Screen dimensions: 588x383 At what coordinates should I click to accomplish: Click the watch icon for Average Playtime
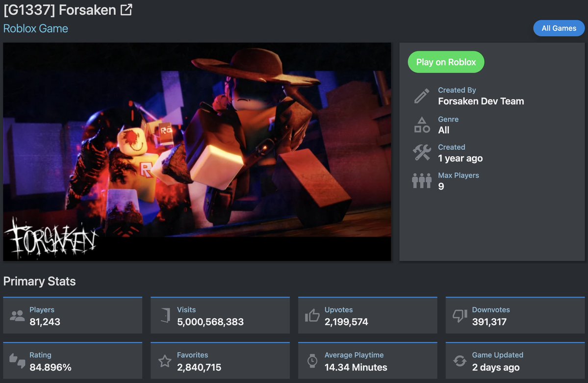tap(312, 361)
